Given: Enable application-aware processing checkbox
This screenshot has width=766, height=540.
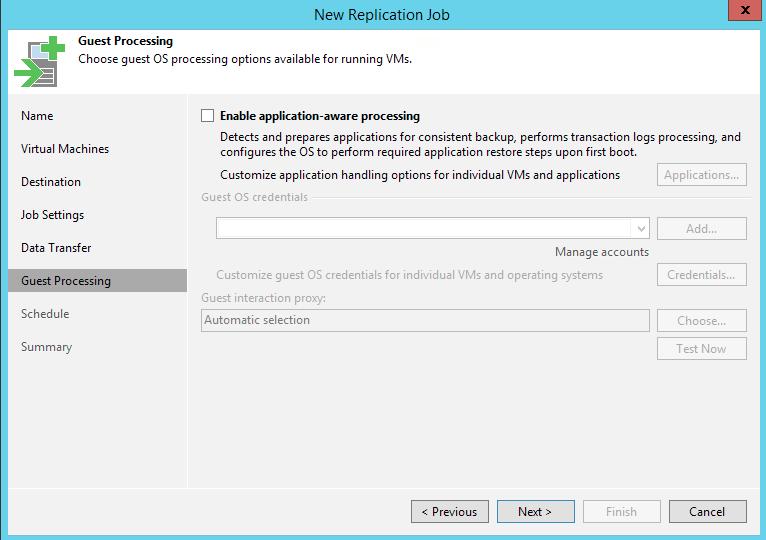Looking at the screenshot, I should coord(208,116).
